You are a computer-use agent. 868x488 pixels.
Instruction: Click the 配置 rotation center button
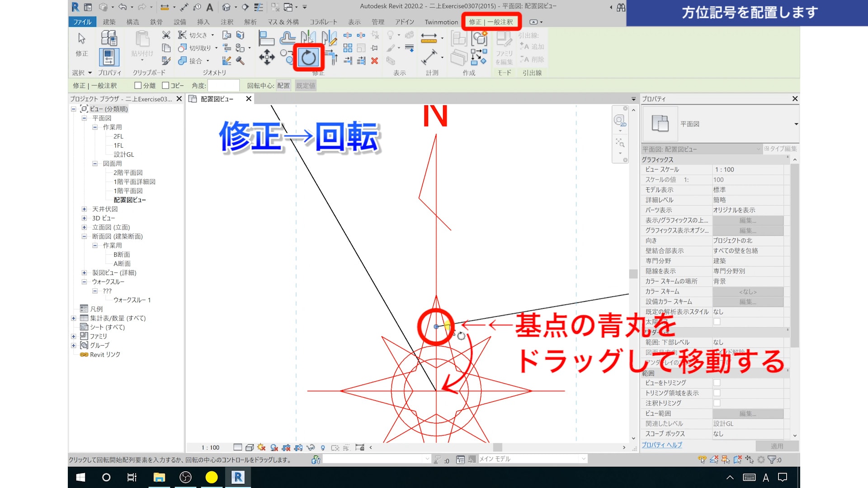pyautogui.click(x=283, y=85)
